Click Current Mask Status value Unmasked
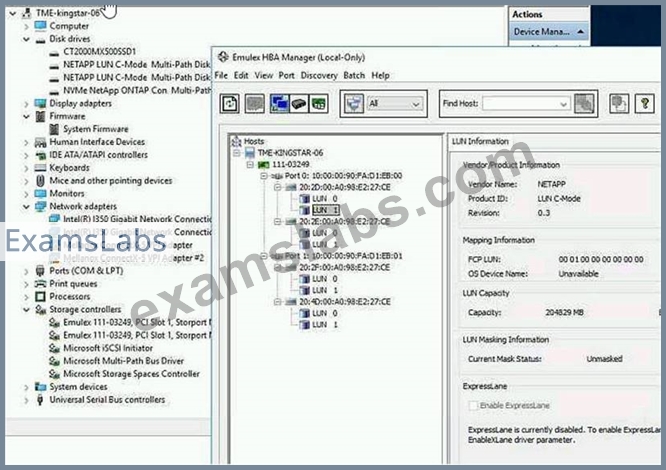Viewport: 666px width, 470px height. coord(604,359)
